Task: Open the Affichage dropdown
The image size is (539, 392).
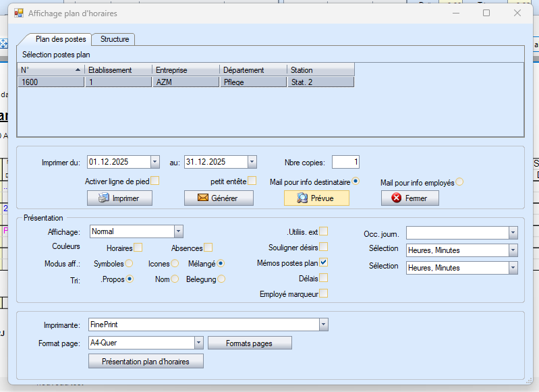Action: coord(178,231)
